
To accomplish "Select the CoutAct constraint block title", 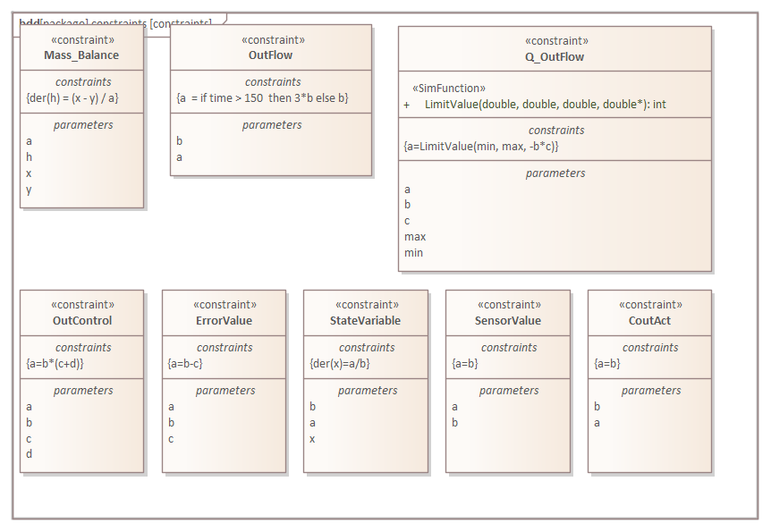I will pos(649,321).
